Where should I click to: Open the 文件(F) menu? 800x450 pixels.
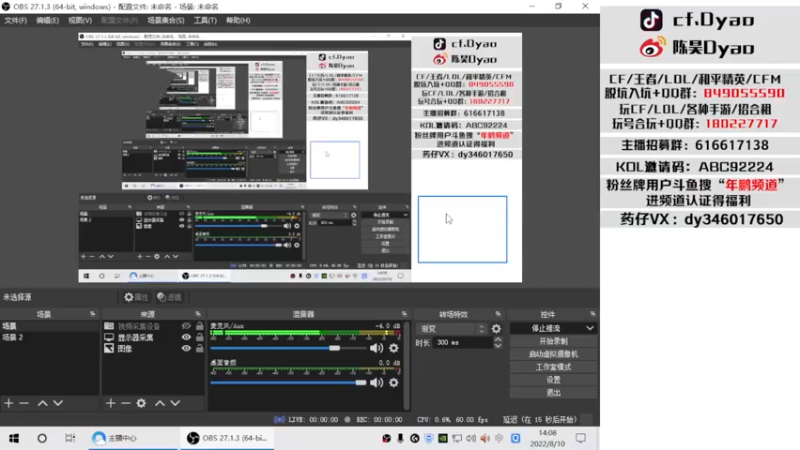[15, 20]
